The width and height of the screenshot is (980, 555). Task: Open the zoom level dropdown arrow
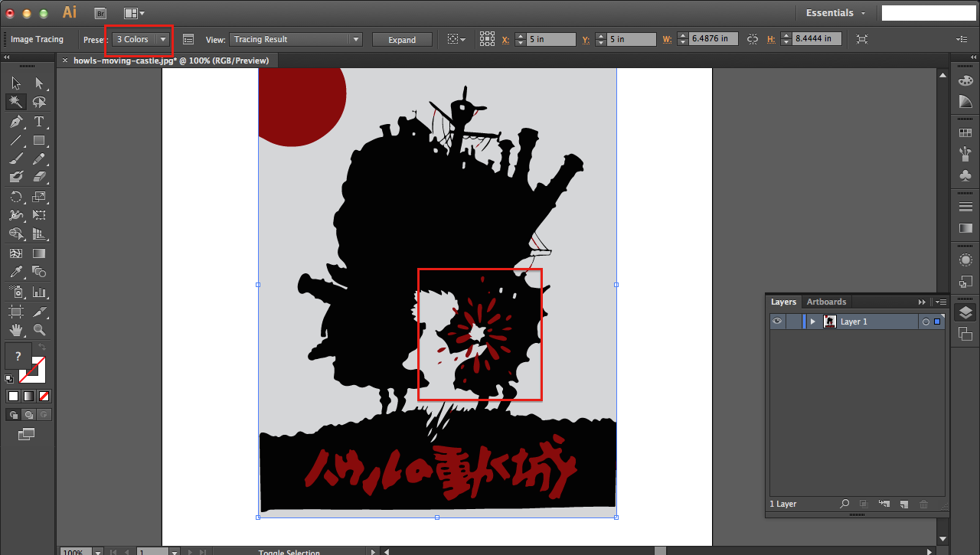pos(97,551)
